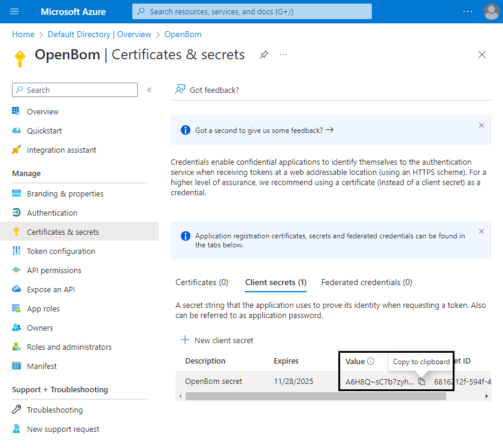Click the user account avatar
The image size is (503, 448).
pos(491,11)
